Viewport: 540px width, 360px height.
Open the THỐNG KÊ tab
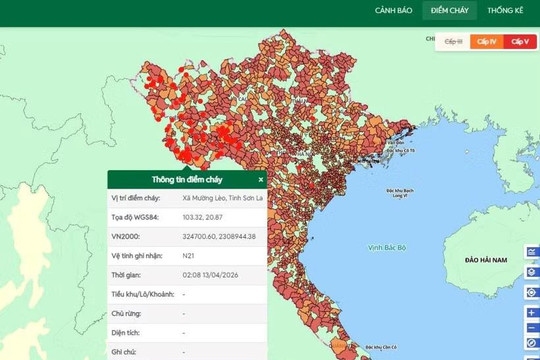point(505,10)
